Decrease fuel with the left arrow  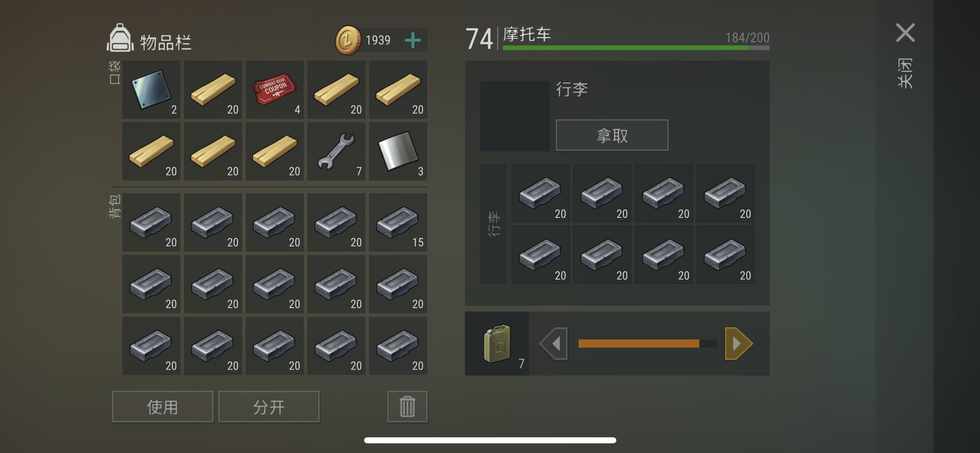(554, 343)
